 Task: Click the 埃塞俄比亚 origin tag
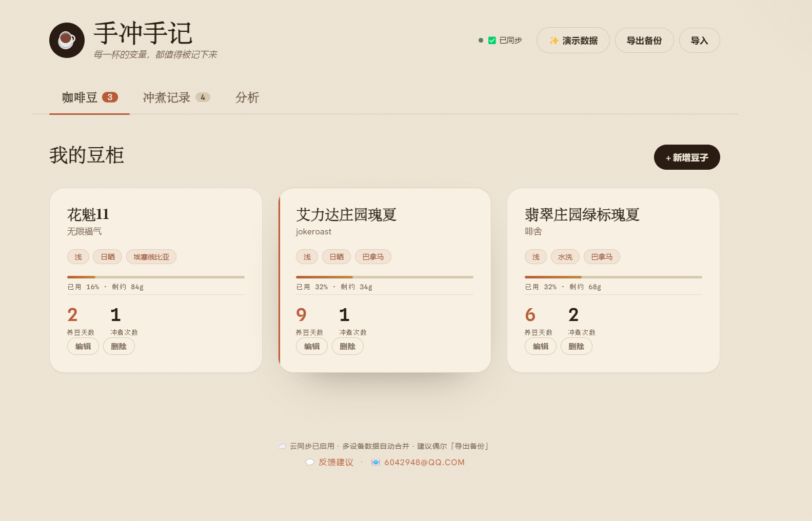151,256
